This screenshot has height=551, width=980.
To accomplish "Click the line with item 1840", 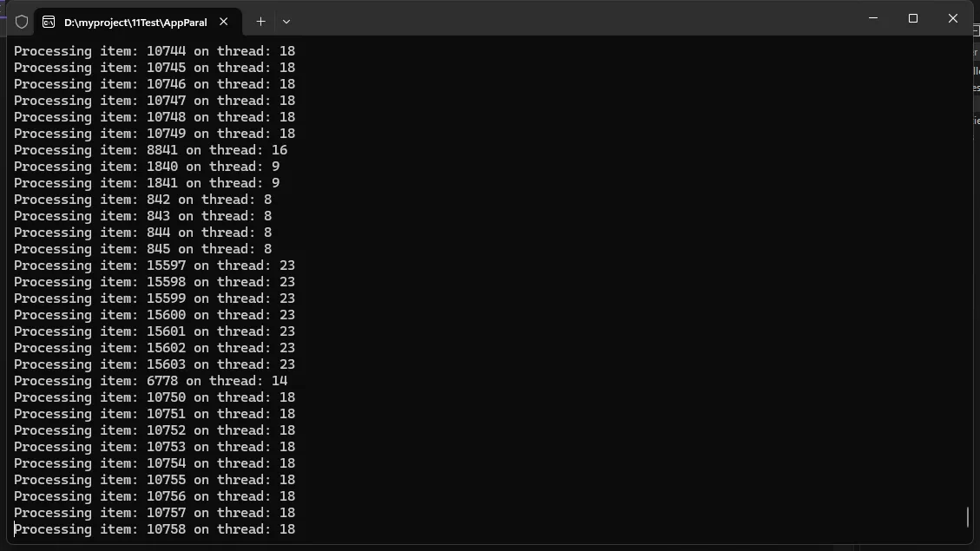I will pos(147,167).
